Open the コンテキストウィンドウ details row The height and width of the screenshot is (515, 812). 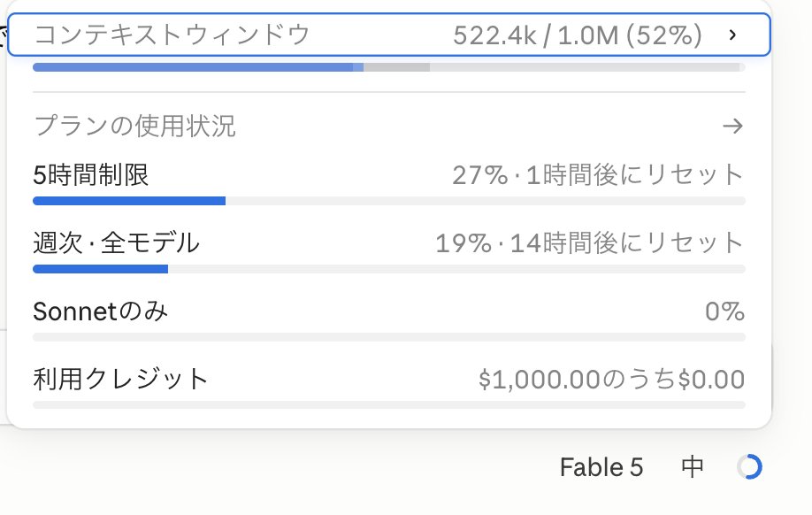(389, 35)
